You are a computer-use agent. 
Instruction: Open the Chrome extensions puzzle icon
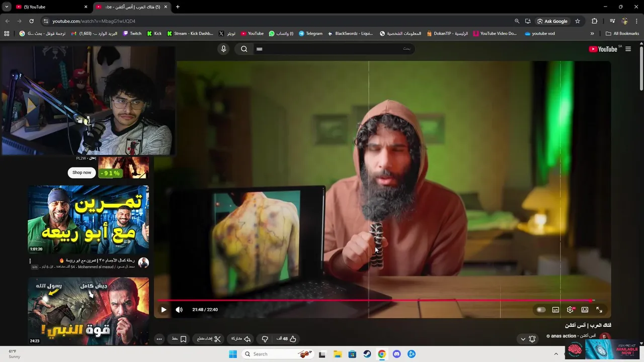click(594, 21)
